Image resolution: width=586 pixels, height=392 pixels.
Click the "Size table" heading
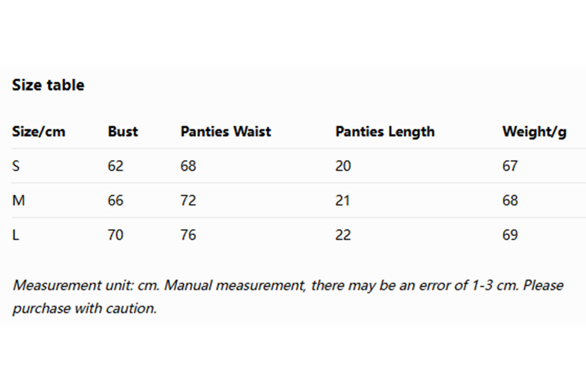click(48, 85)
